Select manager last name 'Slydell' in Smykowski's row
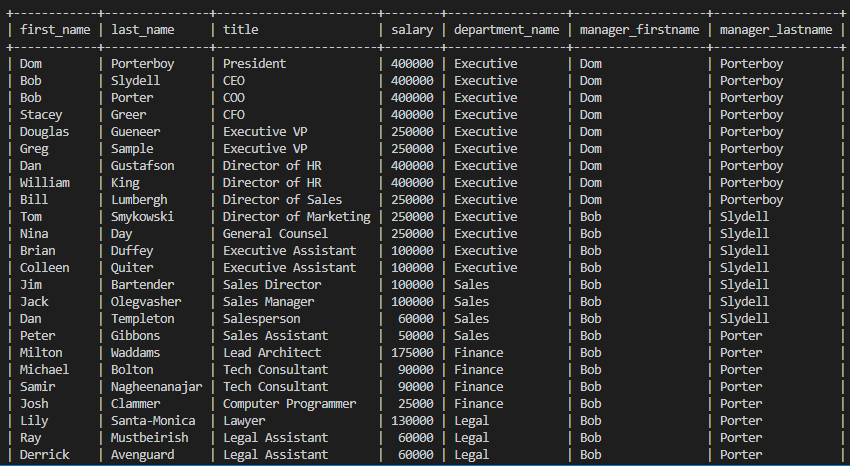The image size is (850, 466). coord(744,217)
